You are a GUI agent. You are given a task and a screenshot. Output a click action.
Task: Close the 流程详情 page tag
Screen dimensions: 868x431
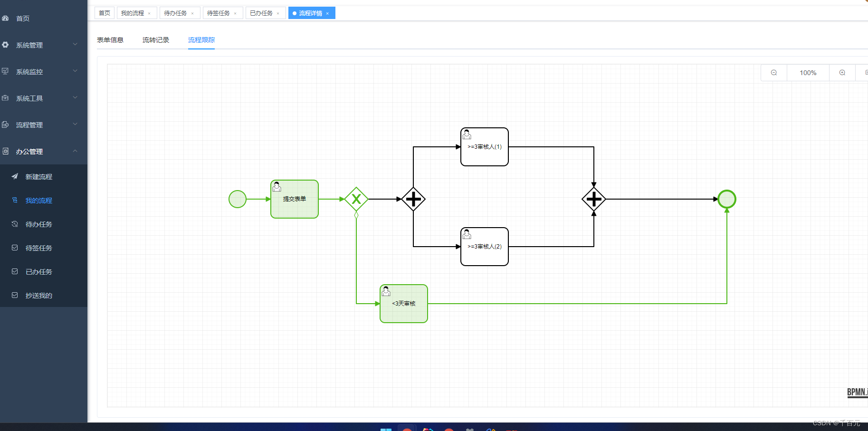[x=327, y=13]
